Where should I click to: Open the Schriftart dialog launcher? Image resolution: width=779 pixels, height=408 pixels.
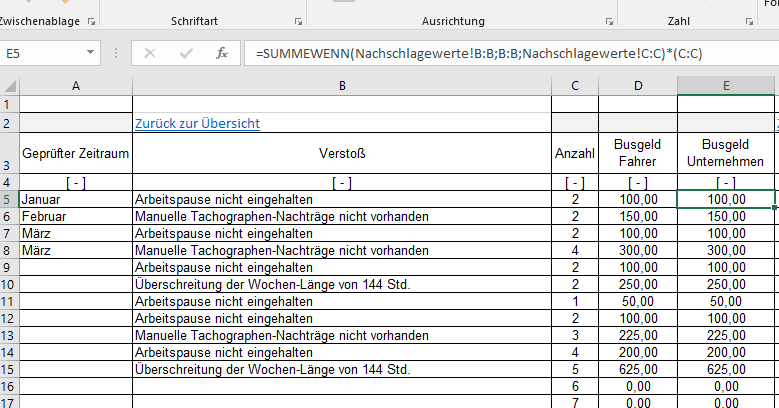pyautogui.click(x=298, y=21)
